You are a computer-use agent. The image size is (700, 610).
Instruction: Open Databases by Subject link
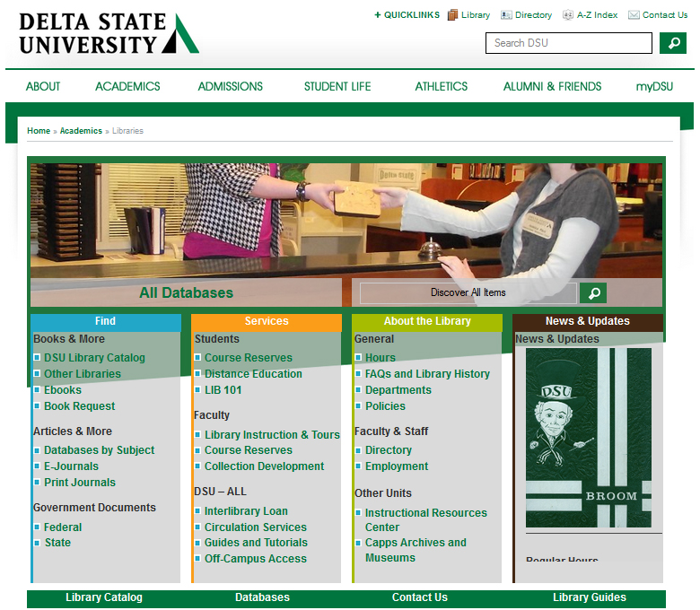(99, 450)
